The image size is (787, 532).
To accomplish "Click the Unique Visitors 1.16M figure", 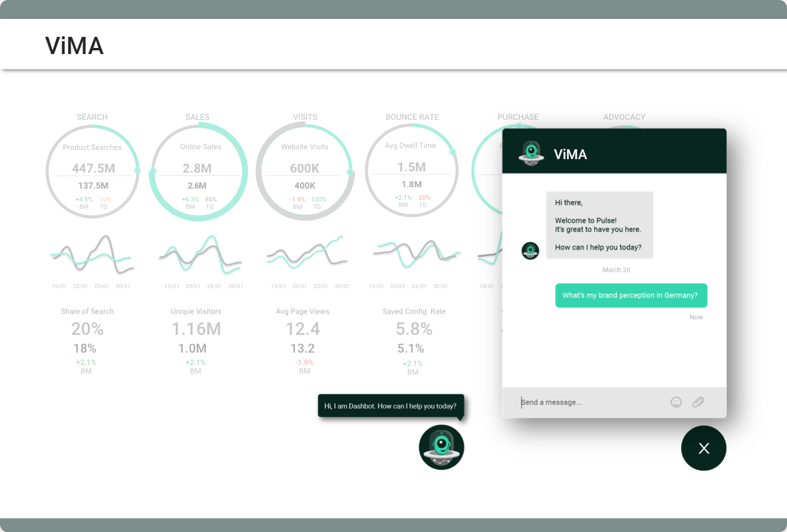I will pyautogui.click(x=196, y=329).
